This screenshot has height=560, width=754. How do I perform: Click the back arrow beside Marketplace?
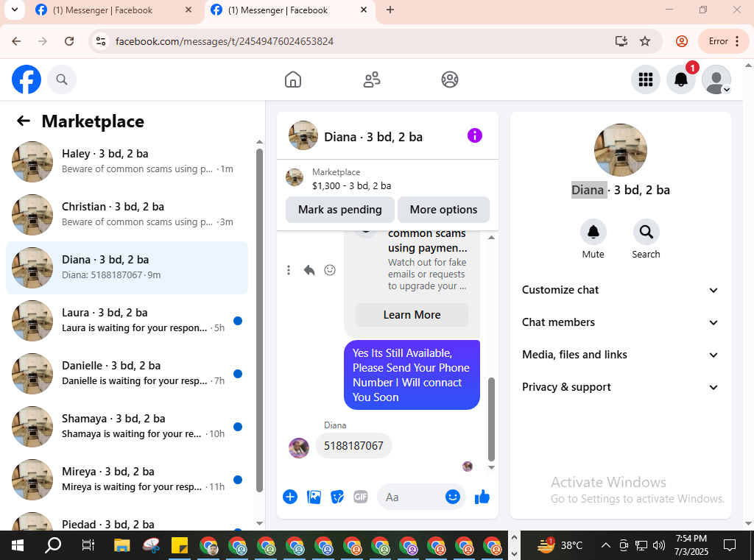(x=23, y=121)
